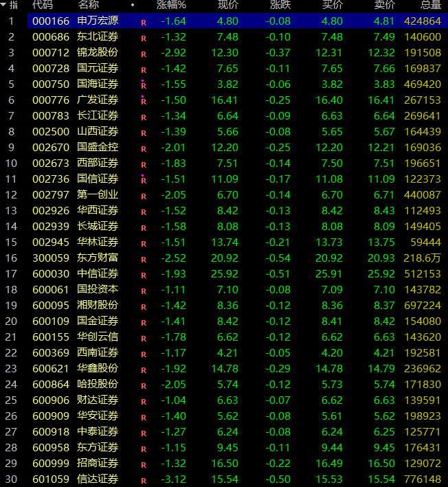Sort by 涨幅% column header
Viewport: 448px width, 487px height.
click(x=171, y=5)
